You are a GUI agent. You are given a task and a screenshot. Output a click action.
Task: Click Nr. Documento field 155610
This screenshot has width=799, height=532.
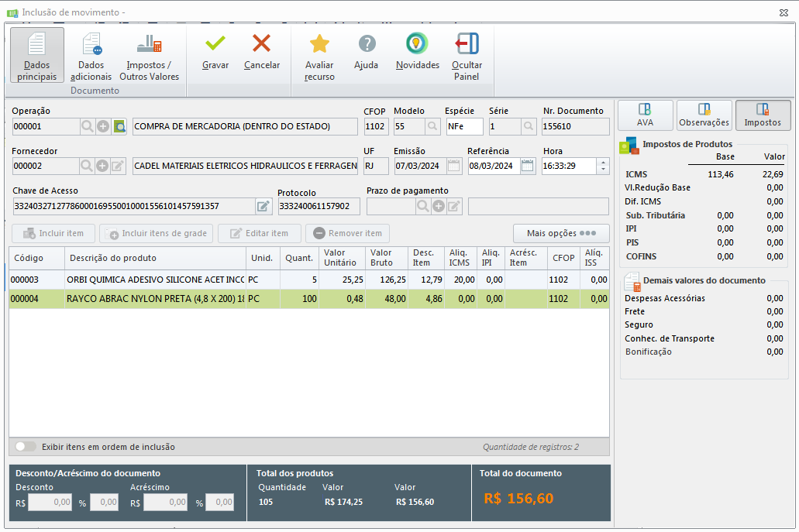[x=575, y=126]
